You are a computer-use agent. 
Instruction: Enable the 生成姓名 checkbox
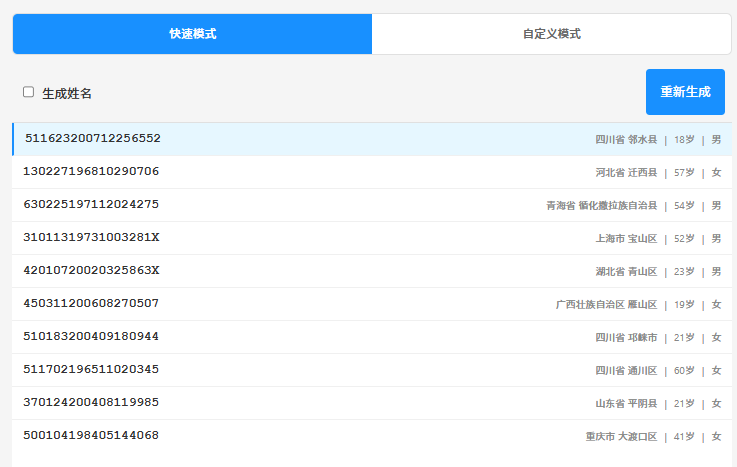(x=28, y=92)
